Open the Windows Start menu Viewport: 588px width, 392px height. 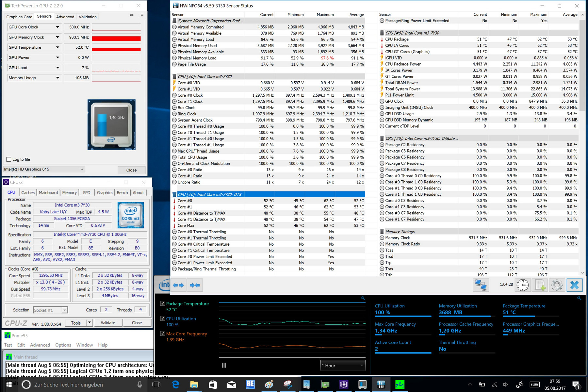(9, 384)
